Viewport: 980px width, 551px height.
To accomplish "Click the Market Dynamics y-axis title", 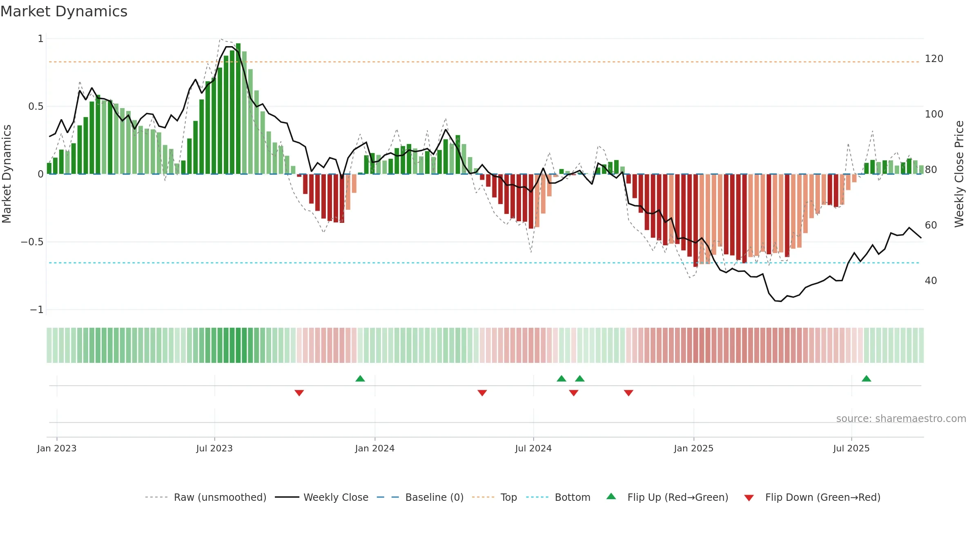I will 7,174.
